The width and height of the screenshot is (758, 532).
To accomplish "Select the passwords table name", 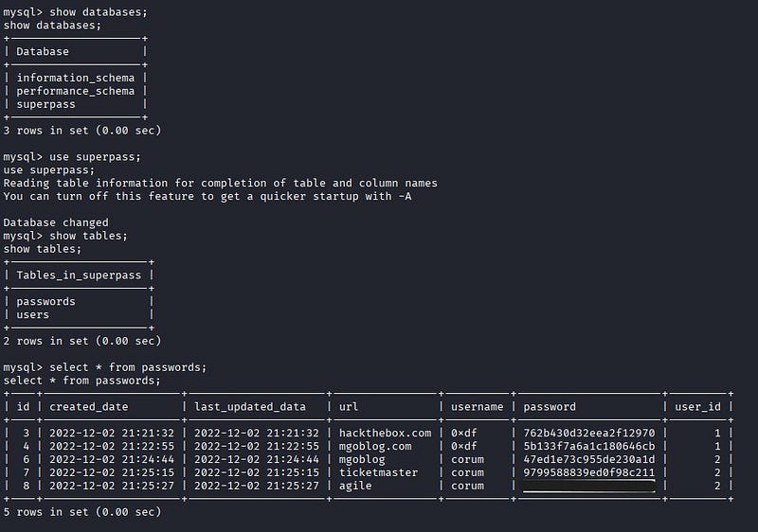I will (x=45, y=302).
